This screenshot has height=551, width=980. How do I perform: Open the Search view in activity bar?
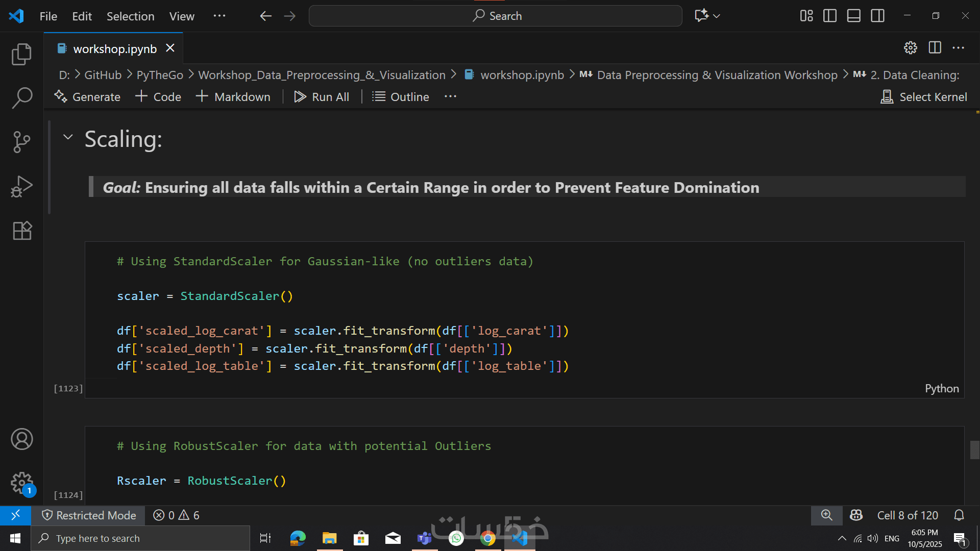[21, 98]
